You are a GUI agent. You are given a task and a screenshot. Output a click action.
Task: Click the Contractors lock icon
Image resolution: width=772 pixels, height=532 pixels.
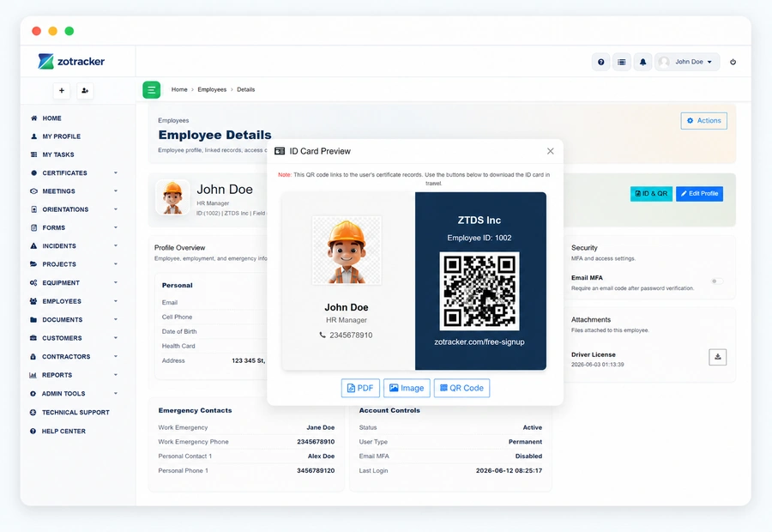coord(33,357)
